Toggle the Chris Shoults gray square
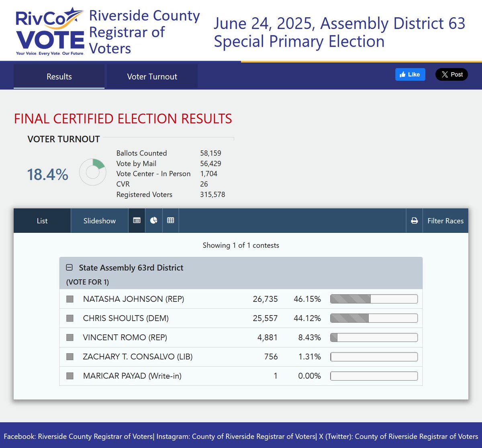This screenshot has width=482, height=448. pos(70,318)
